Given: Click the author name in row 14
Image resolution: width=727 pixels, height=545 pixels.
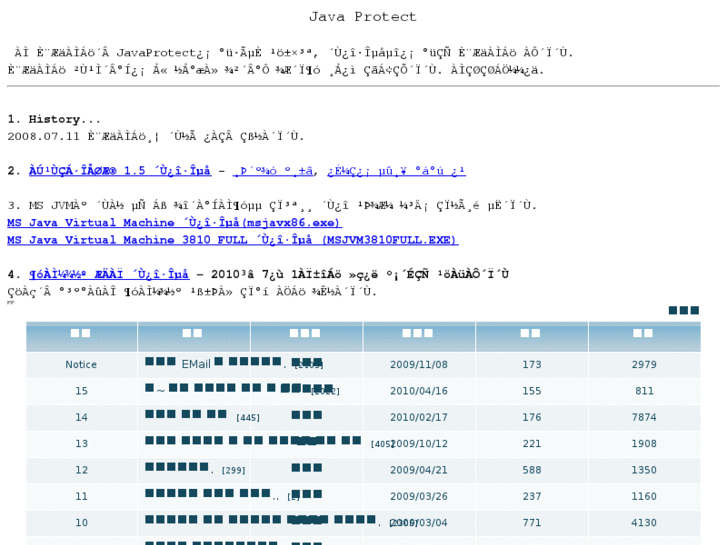Looking at the screenshot, I should tap(306, 415).
